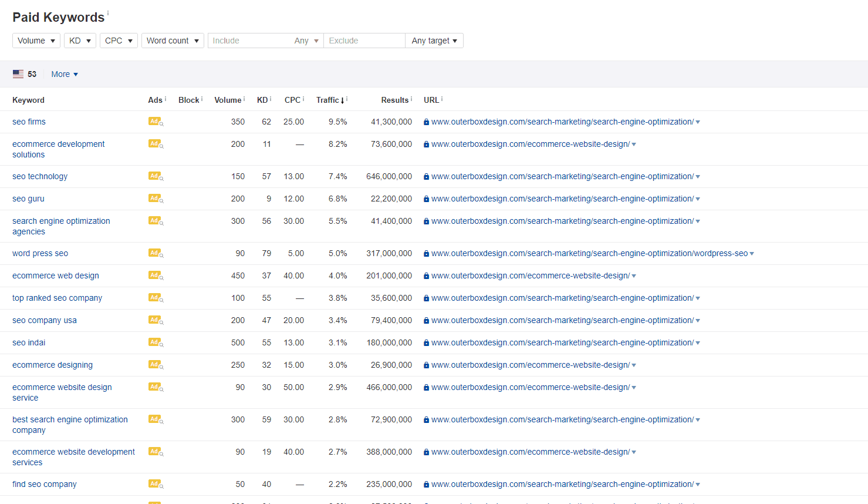
Task: Click the US flag icon above the keyword table
Action: click(x=18, y=73)
